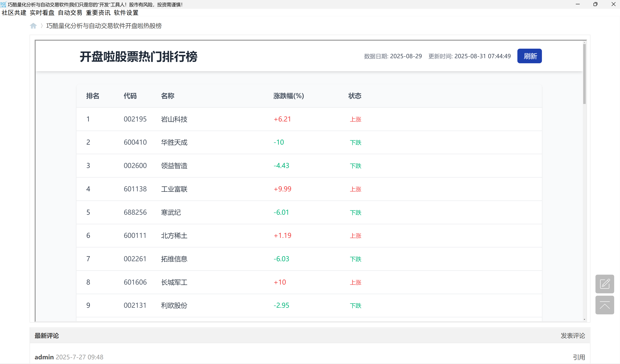
Task: Click the 状态 column header
Action: [355, 96]
